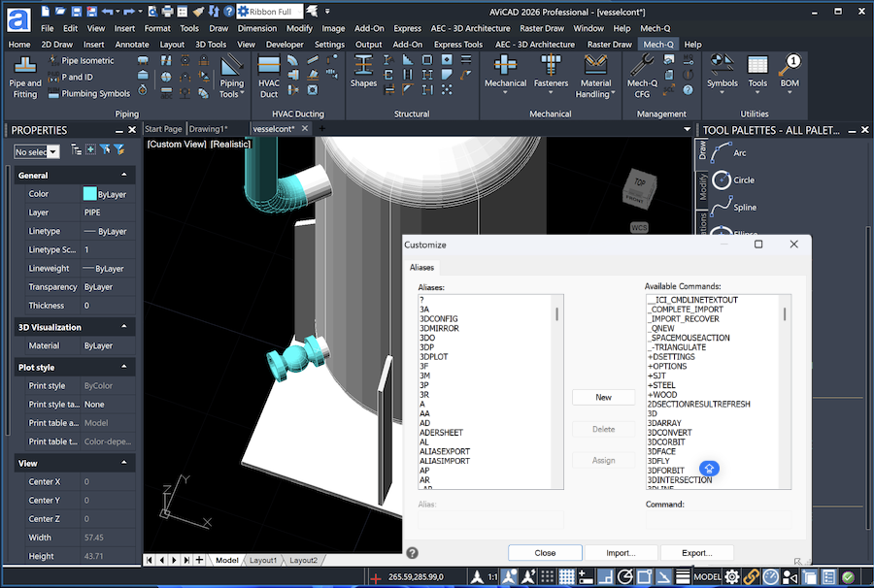Click the Import button in the Customize dialog

pyautogui.click(x=622, y=552)
